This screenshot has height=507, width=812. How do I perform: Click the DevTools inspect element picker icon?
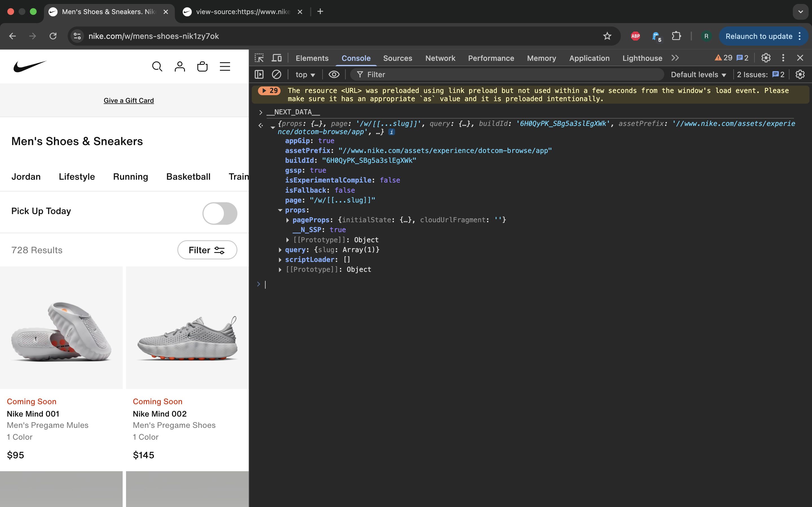[259, 58]
